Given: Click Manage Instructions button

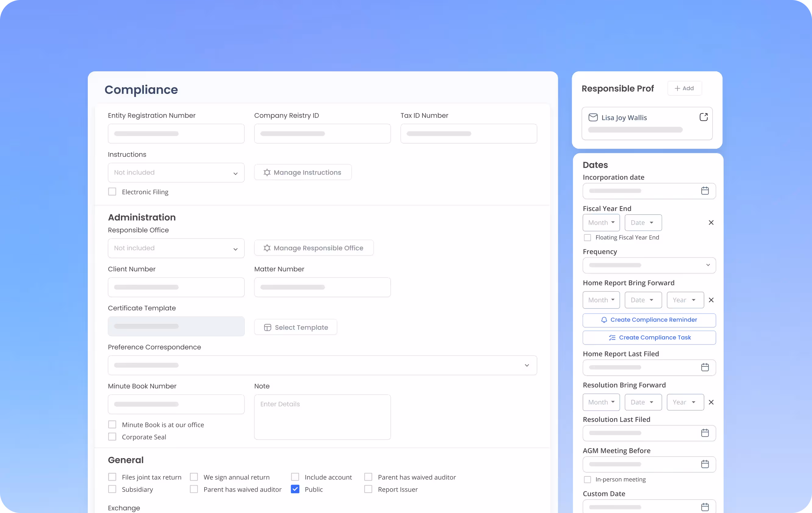Looking at the screenshot, I should point(302,172).
